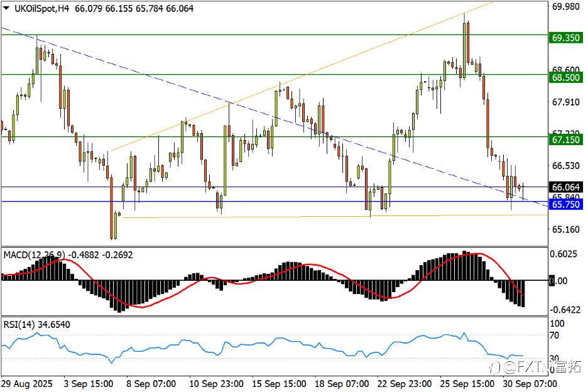Select the 67.150 green price label
Viewport: 588px width, 392px height.
tap(566, 139)
